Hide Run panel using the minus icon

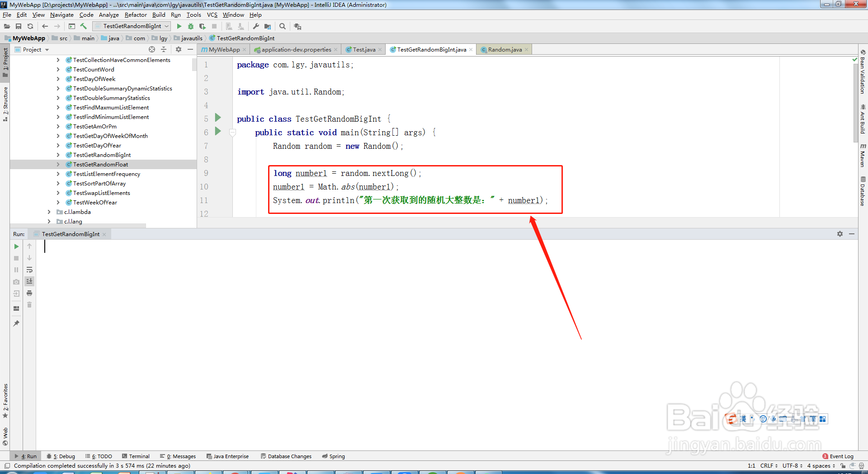[x=852, y=234]
